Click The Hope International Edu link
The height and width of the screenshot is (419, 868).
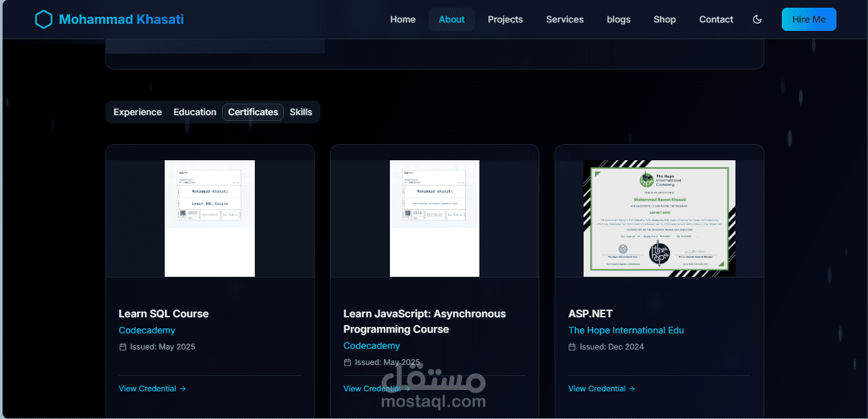pos(626,330)
